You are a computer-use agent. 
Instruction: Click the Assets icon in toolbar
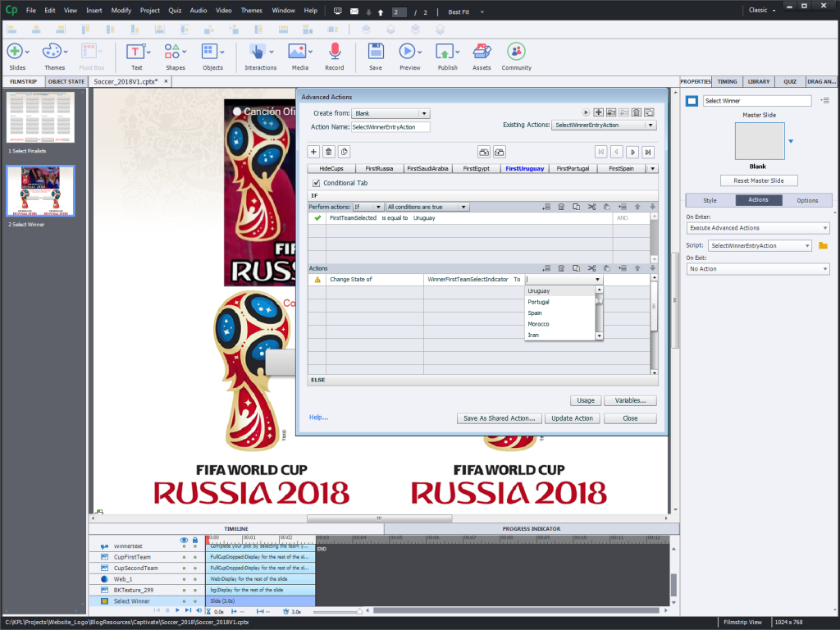[482, 52]
